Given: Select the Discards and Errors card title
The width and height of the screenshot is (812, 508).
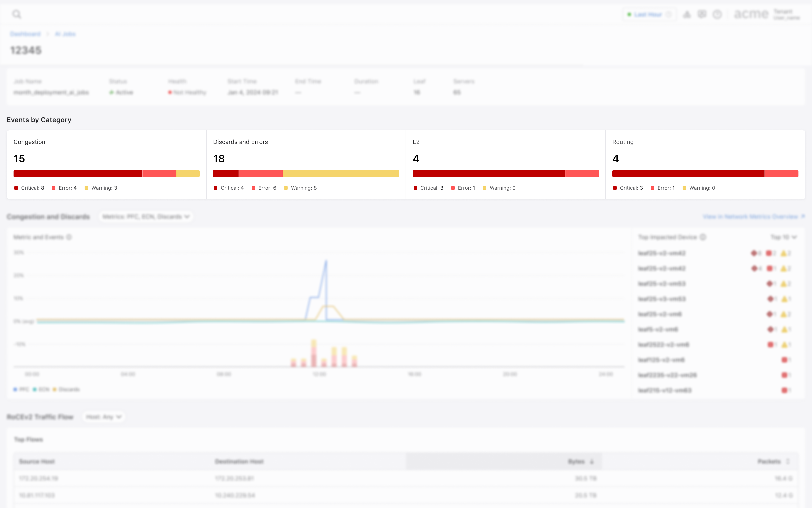Looking at the screenshot, I should pyautogui.click(x=241, y=142).
